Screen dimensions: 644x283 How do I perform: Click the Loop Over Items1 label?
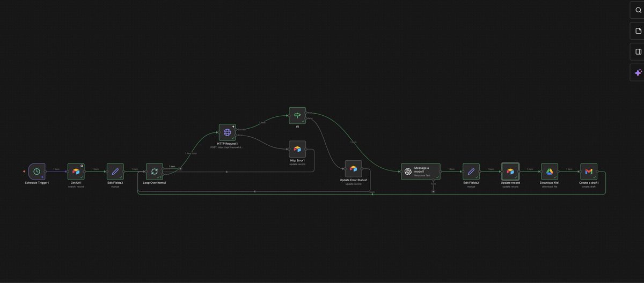point(155,183)
